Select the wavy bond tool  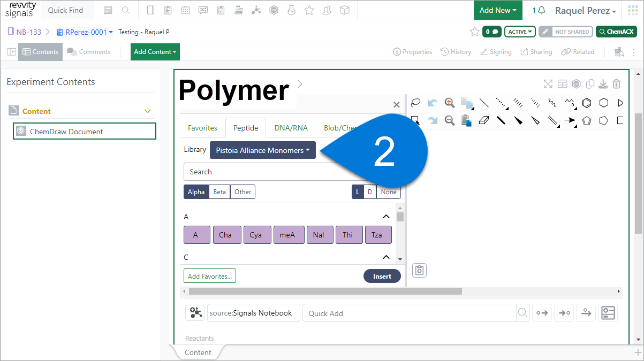[552, 103]
